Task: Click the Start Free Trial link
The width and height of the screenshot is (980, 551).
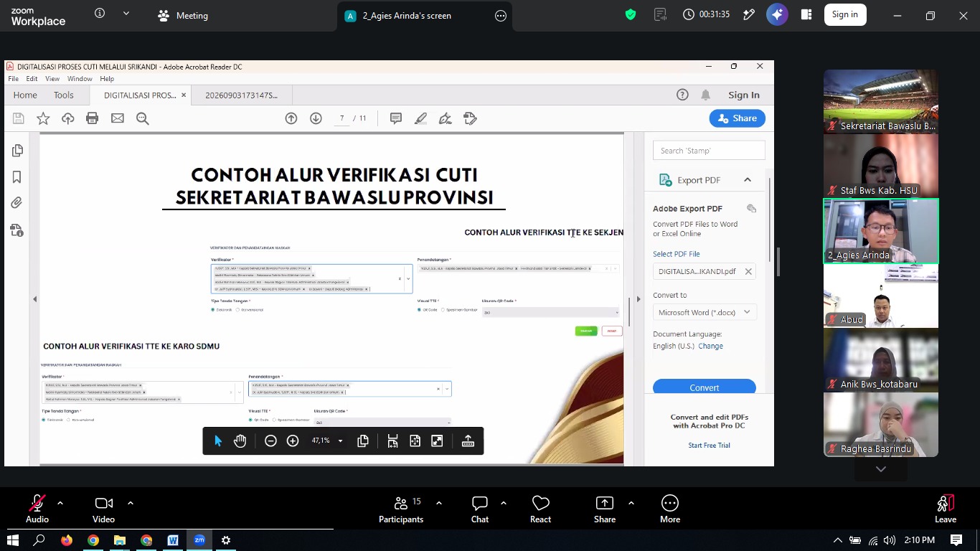Action: 709,446
